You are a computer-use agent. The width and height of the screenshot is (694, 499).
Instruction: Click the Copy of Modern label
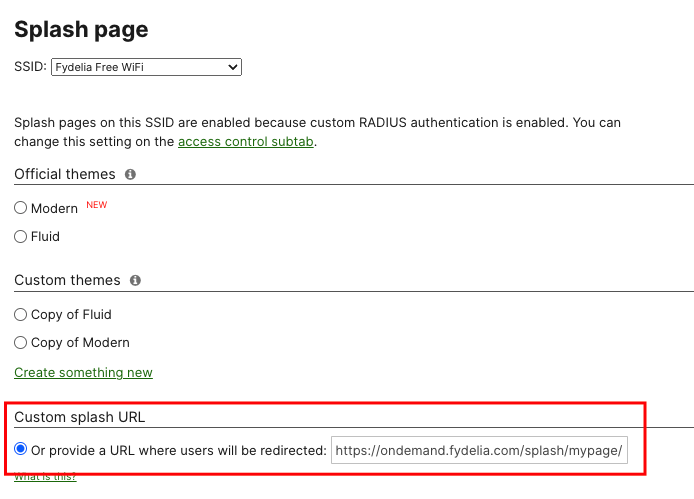(80, 343)
